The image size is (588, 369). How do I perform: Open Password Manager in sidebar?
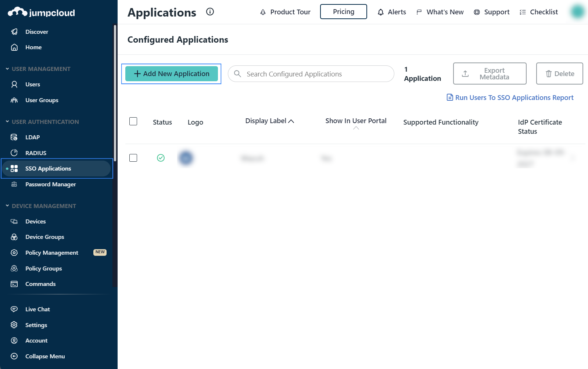(x=50, y=184)
